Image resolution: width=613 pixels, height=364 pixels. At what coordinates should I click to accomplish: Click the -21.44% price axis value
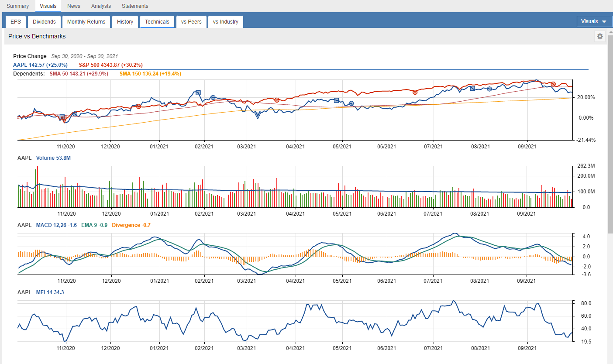pos(586,140)
